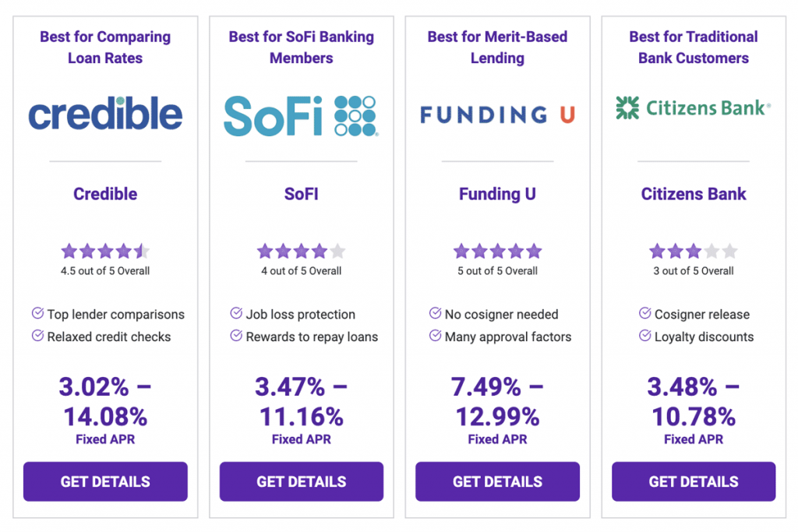This screenshot has height=532, width=798.
Task: Click checkmark beside No cosigner needed
Action: coord(435,314)
